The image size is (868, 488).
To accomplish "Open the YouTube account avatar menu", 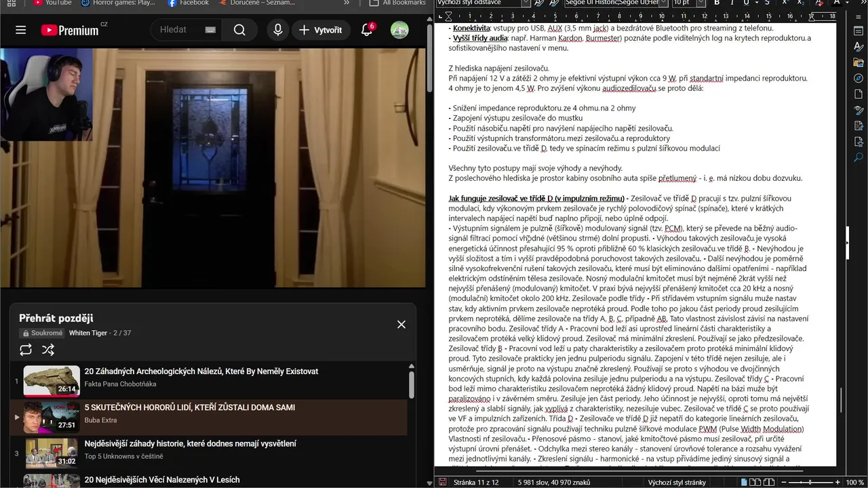I will [x=399, y=30].
